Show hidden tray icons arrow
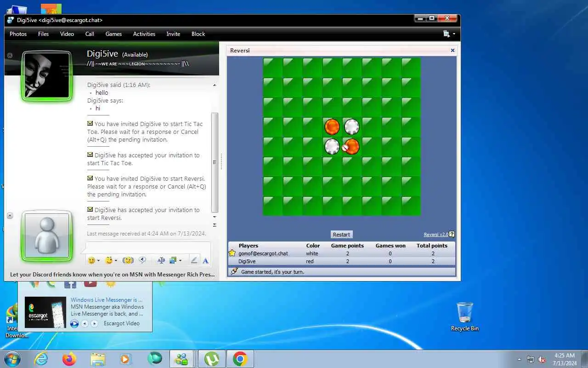Viewport: 588px width, 368px height. click(x=519, y=359)
